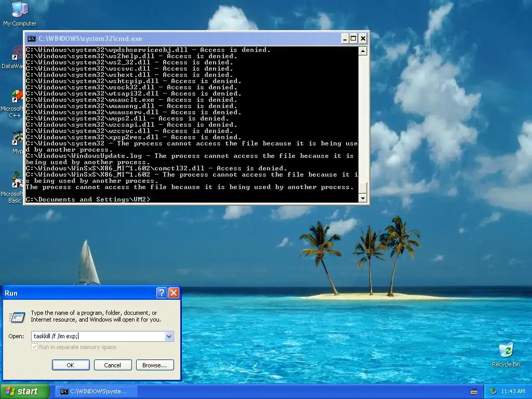This screenshot has width=532, height=399.
Task: Expand the Open field dropdown arrow
Action: (x=169, y=336)
